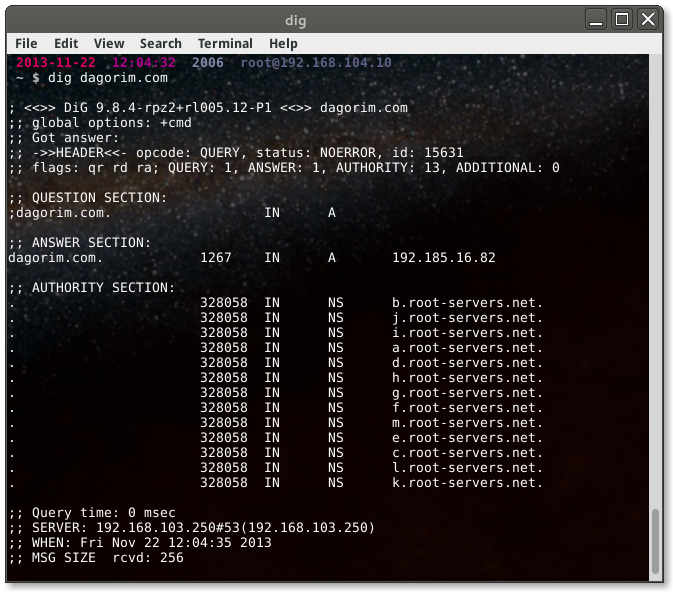Screen dimensions: 673x592
Task: Open the Edit menu
Action: pyautogui.click(x=66, y=43)
